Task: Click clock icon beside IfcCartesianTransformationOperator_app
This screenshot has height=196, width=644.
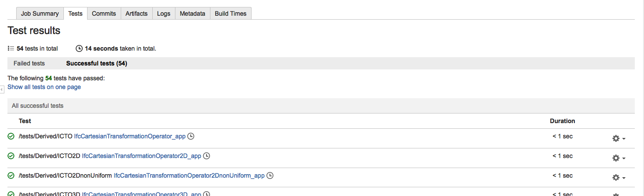Action: click(x=191, y=136)
